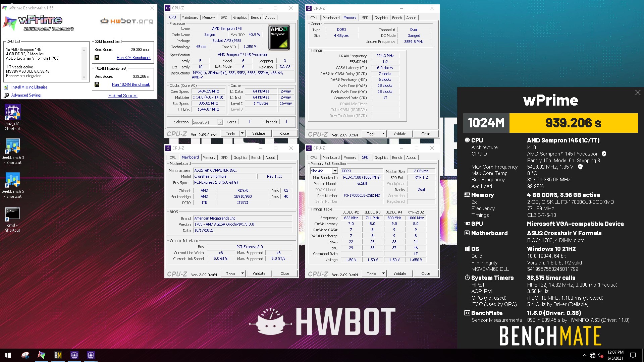Click the BIOS Version field text
The image size is (644, 362).
point(243,224)
